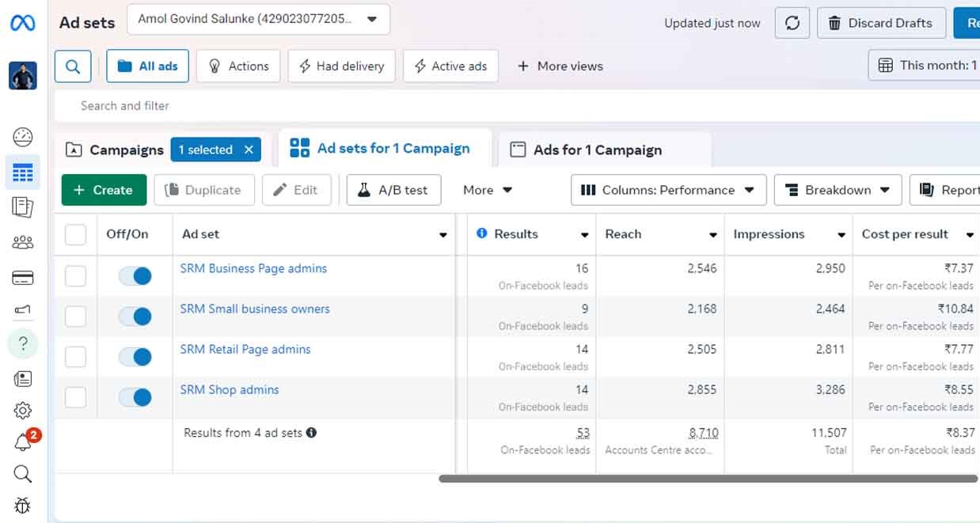Expand the More actions dropdown
This screenshot has height=523, width=980.
pyautogui.click(x=488, y=190)
